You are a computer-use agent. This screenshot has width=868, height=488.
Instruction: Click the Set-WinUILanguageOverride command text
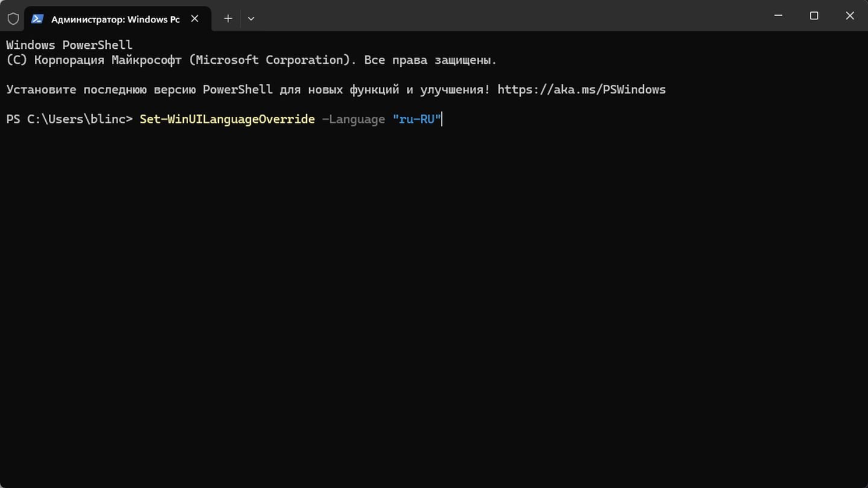coord(227,119)
